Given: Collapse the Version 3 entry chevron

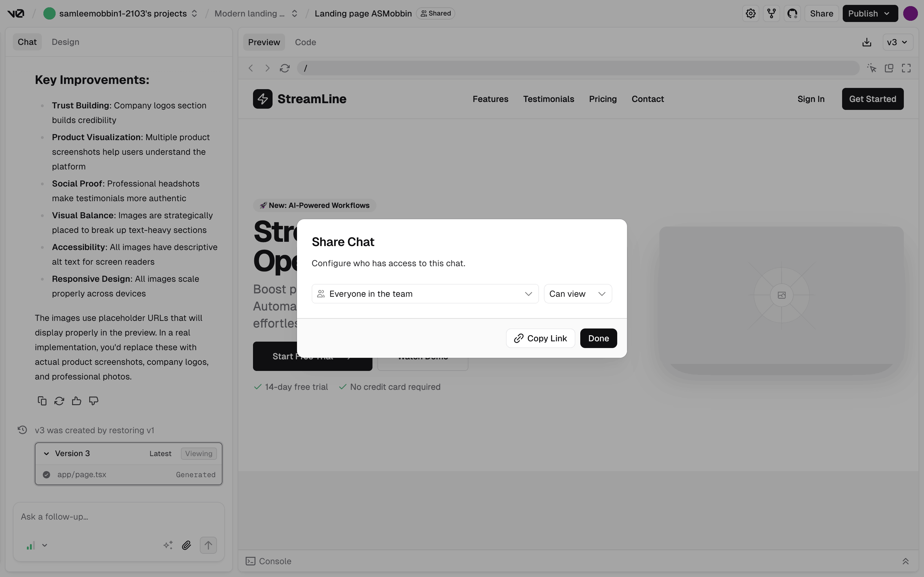Looking at the screenshot, I should click(x=46, y=453).
